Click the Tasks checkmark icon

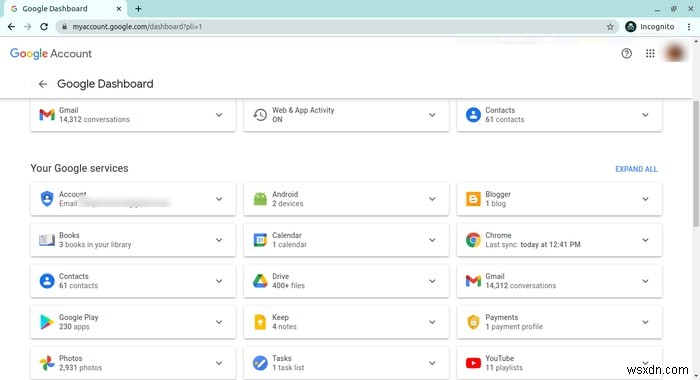tap(260, 363)
